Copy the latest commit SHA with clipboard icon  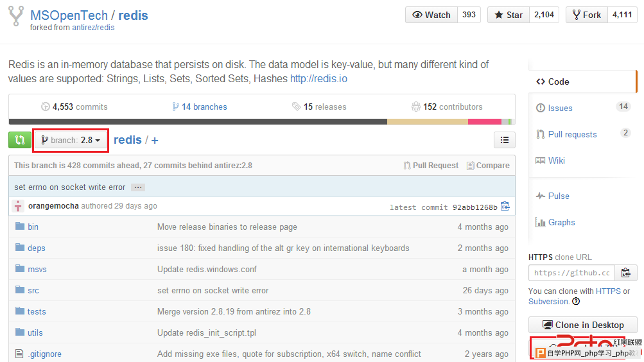coord(505,206)
